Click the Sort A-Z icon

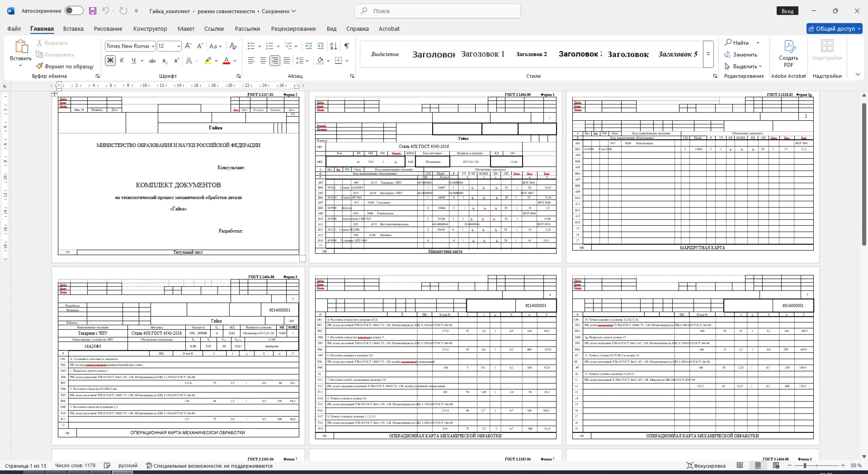[334, 46]
